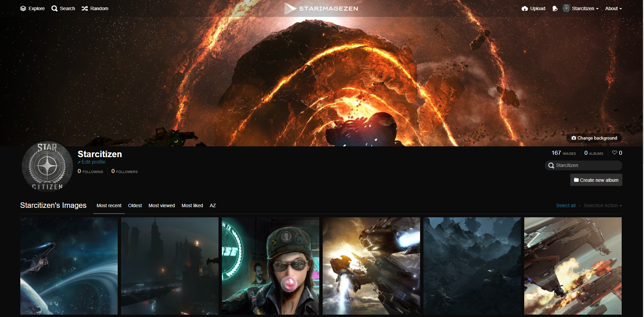
Task: Switch to the Most viewed tab
Action: point(162,205)
